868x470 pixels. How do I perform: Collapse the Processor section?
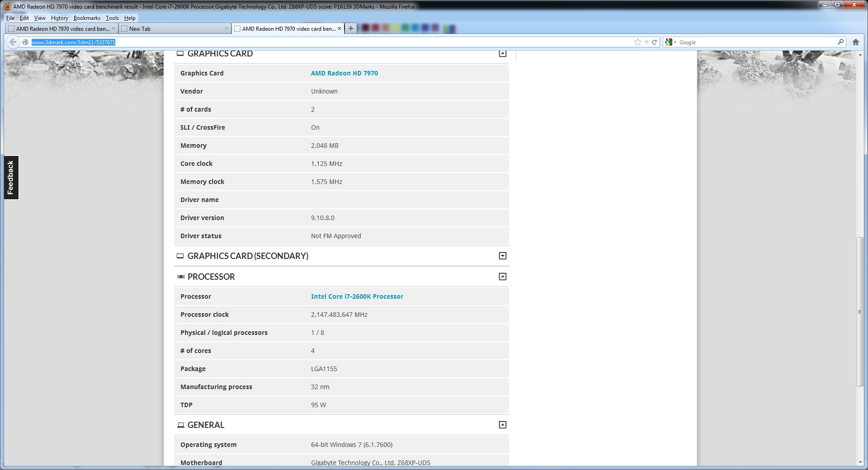pos(502,277)
